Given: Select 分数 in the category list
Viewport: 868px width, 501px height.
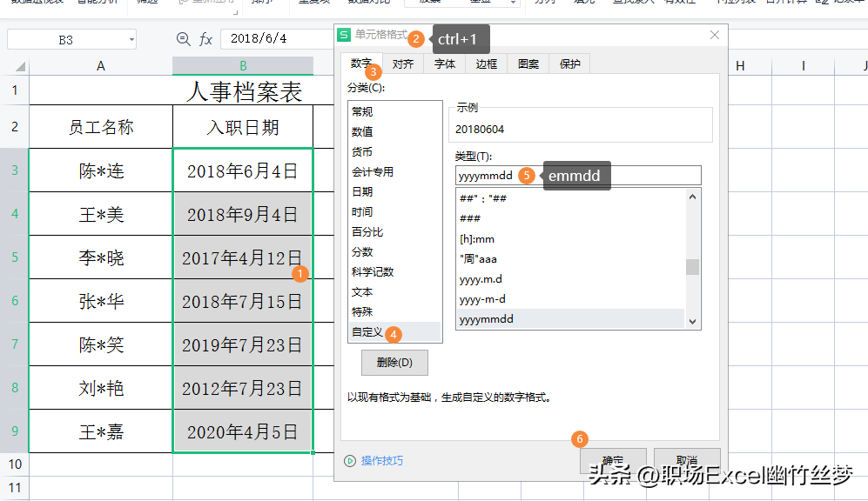Looking at the screenshot, I should (394, 251).
